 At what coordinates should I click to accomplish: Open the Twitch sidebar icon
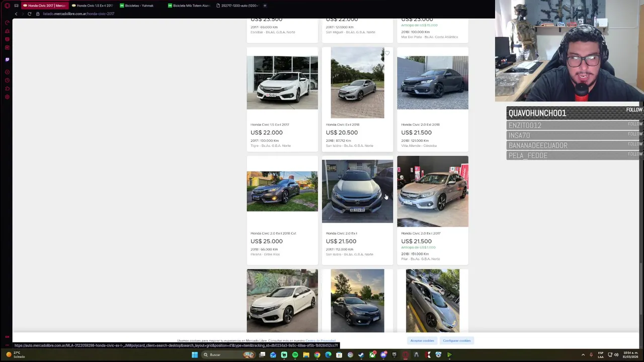click(7, 59)
